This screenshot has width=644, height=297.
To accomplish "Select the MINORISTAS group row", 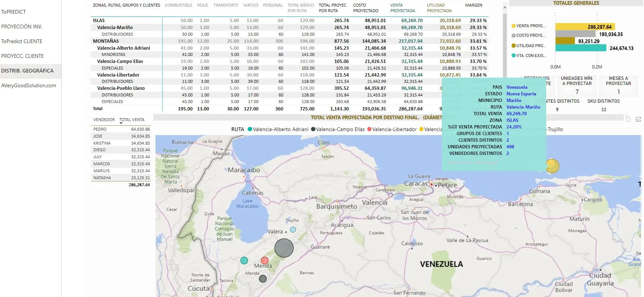I will coord(113,54).
